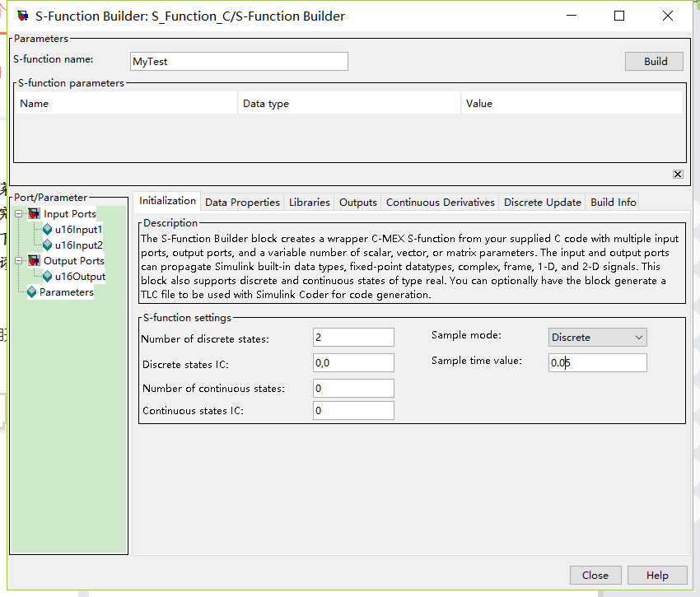
Task: Click the Continuous states IC field
Action: [x=353, y=410]
